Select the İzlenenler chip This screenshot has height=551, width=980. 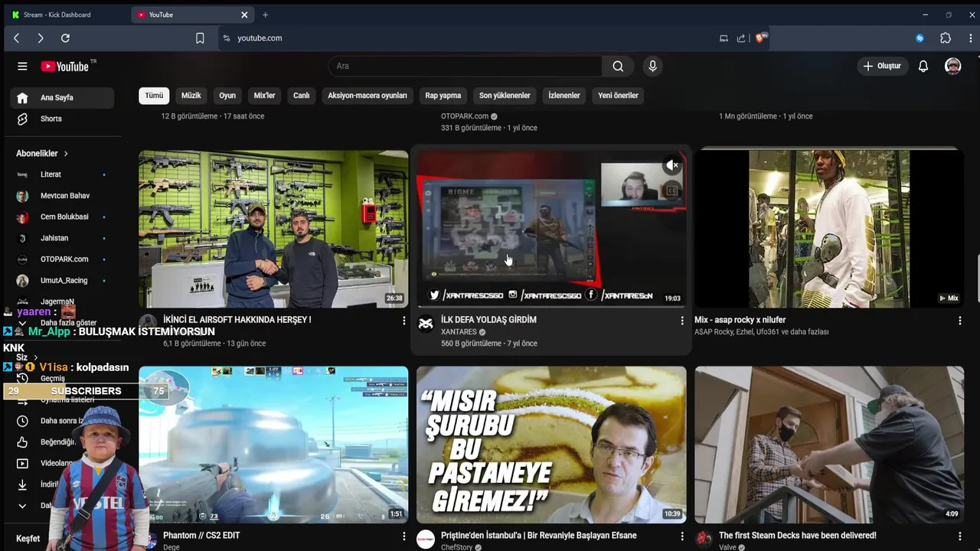564,96
